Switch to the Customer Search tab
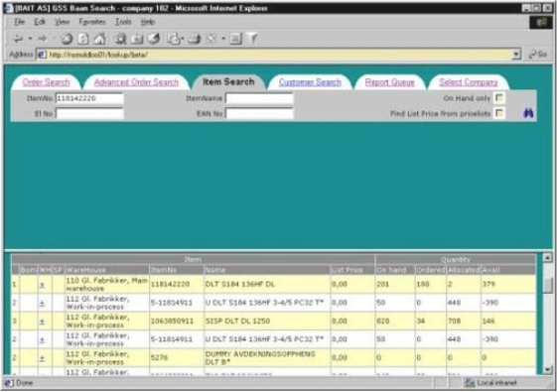The height and width of the screenshot is (392, 557). coord(310,82)
